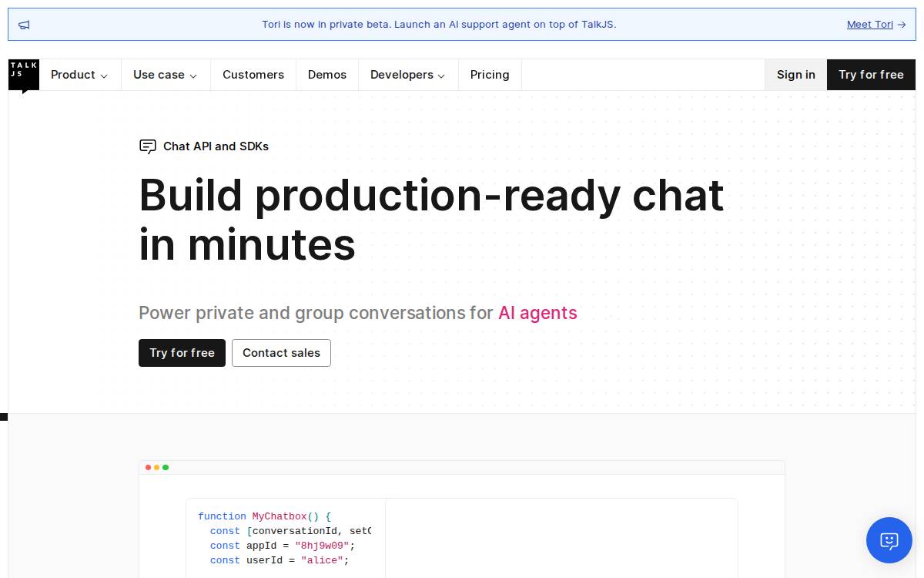Click the Build production-ready chat heading
This screenshot has width=924, height=578.
click(x=431, y=220)
